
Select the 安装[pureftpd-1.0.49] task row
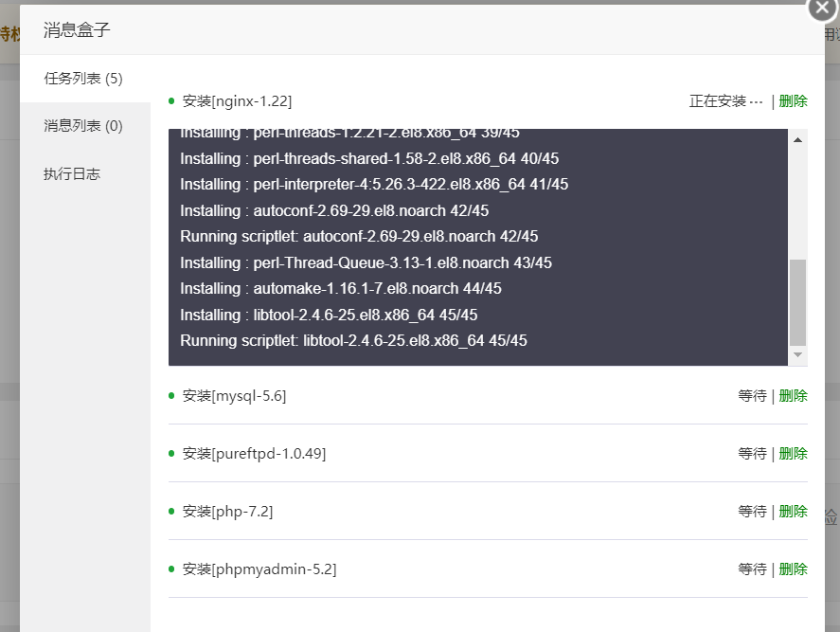(488, 454)
